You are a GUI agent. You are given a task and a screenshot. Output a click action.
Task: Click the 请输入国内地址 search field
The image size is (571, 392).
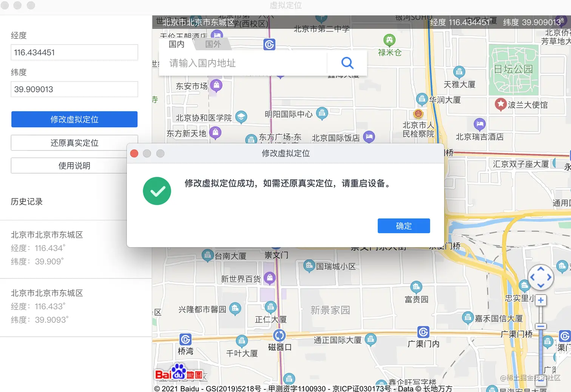point(242,63)
